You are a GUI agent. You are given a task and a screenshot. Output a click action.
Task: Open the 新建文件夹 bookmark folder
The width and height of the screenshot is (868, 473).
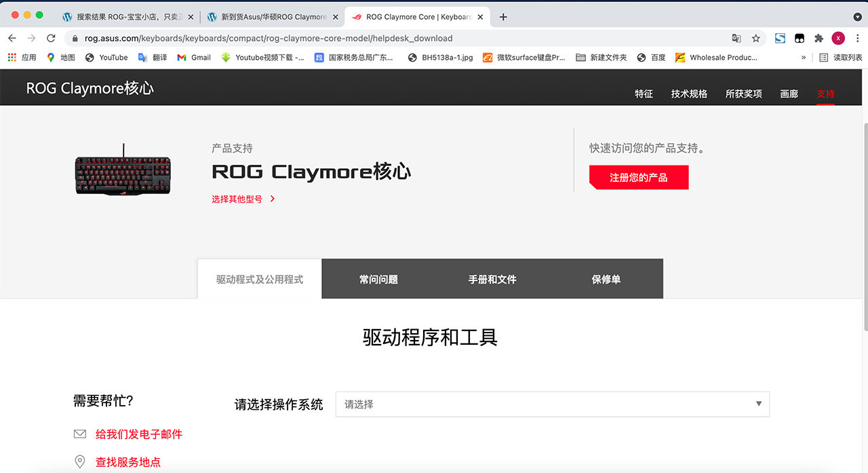point(601,58)
